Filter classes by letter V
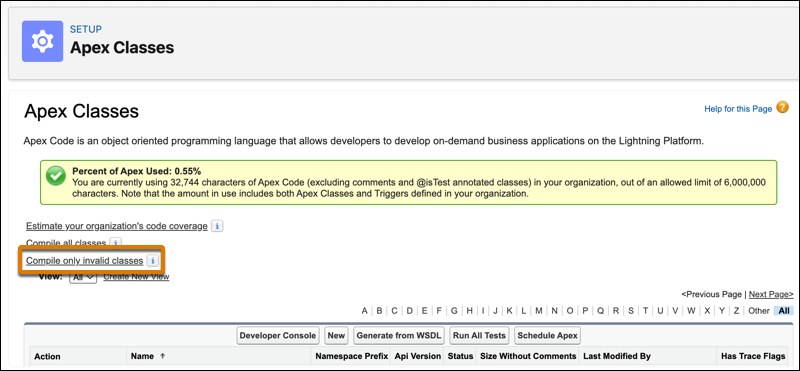This screenshot has width=800, height=371. (x=675, y=311)
